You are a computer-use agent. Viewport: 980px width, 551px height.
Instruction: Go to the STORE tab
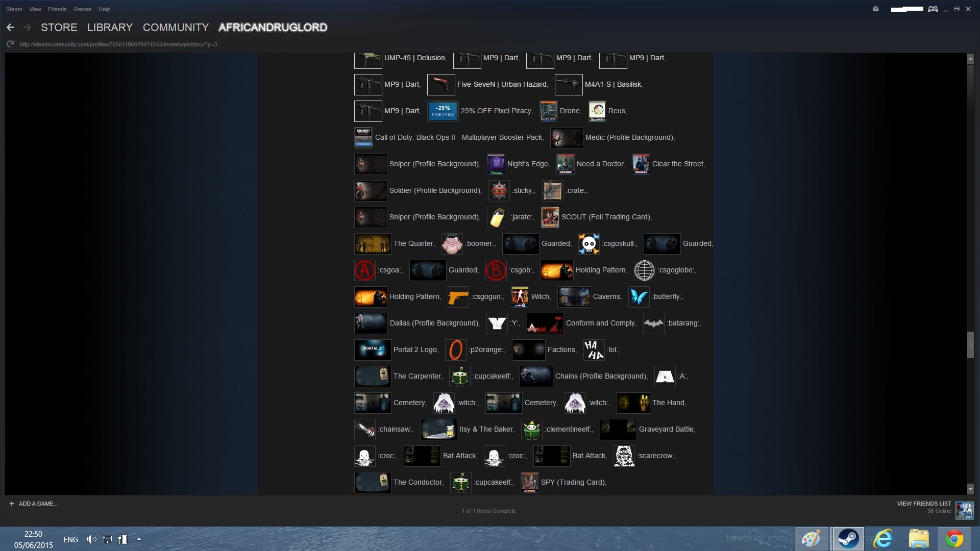coord(59,28)
